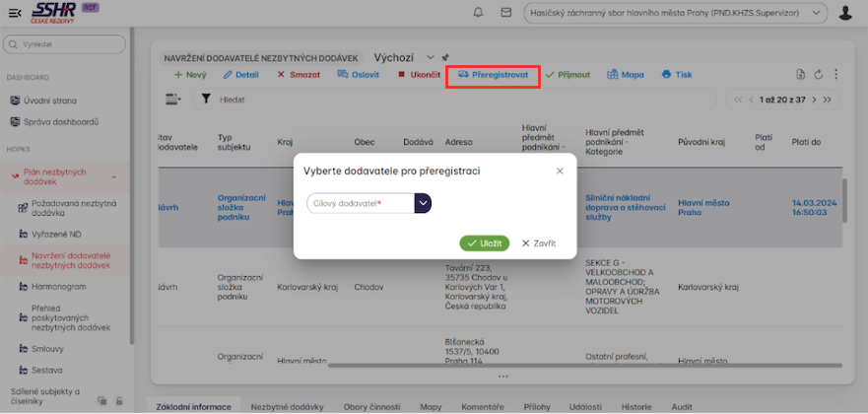Screen dimensions: 868x414
Task: Expand the Cílový dodavatel dropdown
Action: 423,203
